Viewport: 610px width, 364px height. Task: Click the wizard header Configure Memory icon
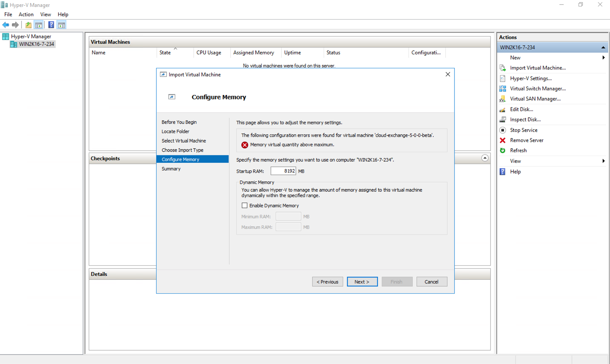tap(172, 97)
